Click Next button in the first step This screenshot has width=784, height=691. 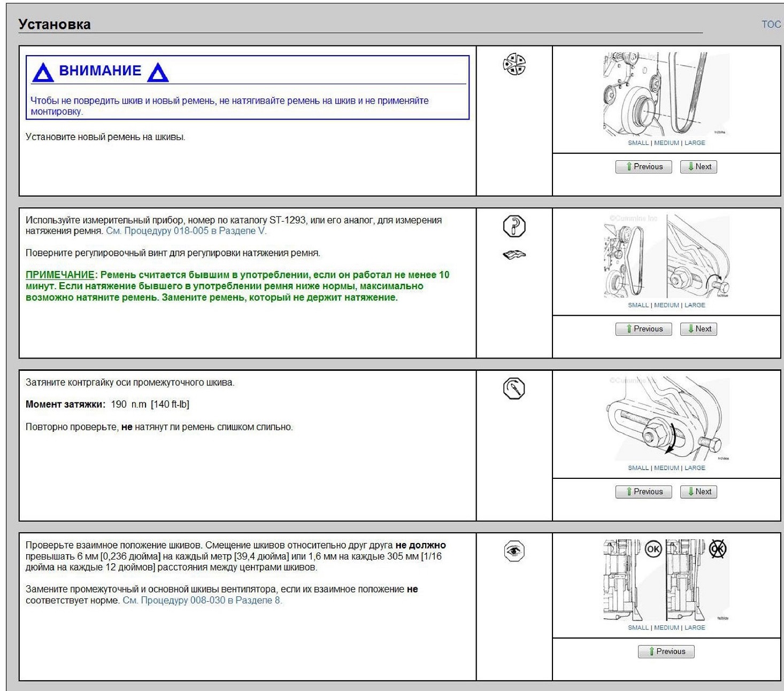[x=698, y=167]
